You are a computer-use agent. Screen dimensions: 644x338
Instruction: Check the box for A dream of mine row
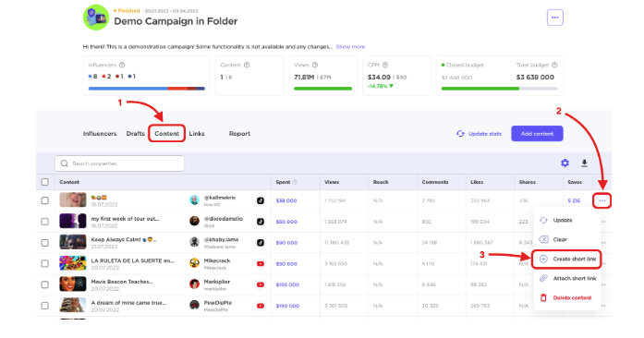click(45, 306)
